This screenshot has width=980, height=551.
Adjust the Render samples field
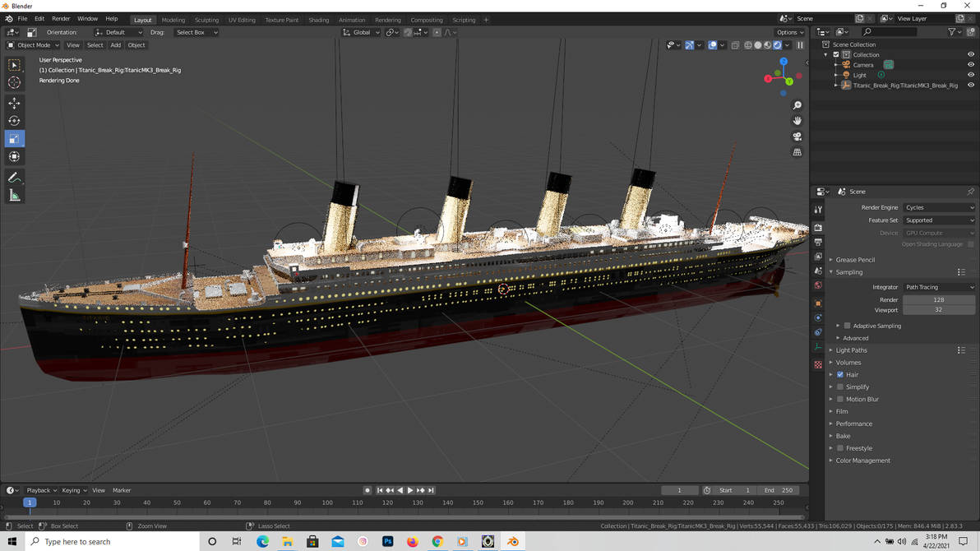point(939,299)
